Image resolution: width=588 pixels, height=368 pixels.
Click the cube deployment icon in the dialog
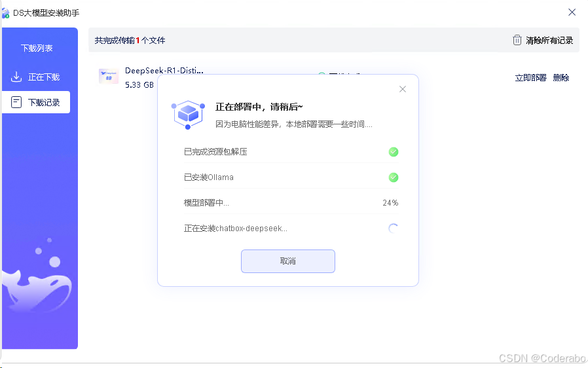coord(188,115)
